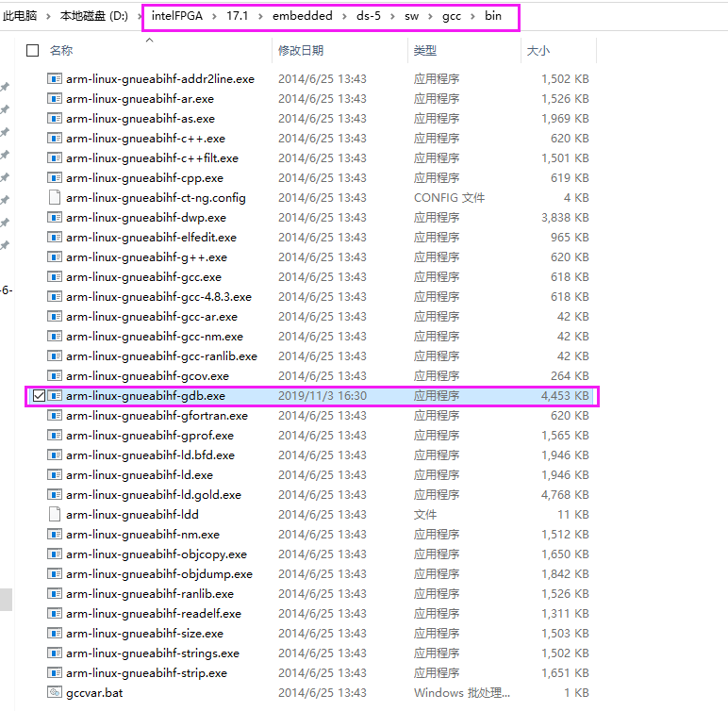Go to the intelFPGA folder in the breadcrumb

click(x=177, y=16)
